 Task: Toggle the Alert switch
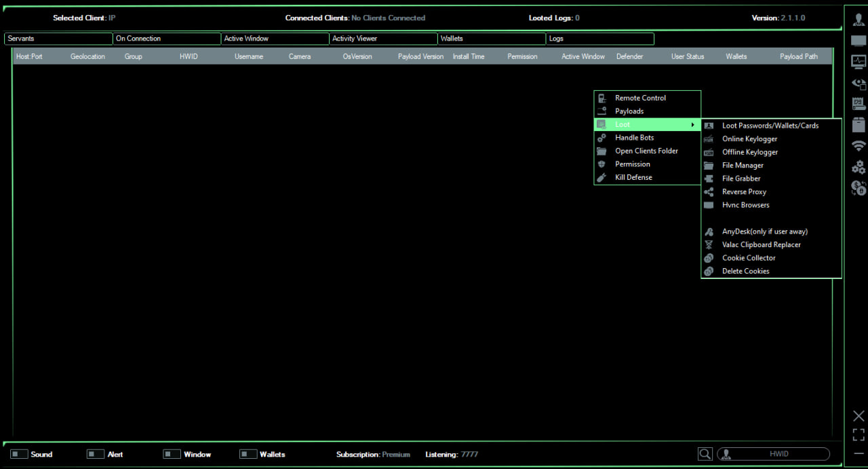96,454
